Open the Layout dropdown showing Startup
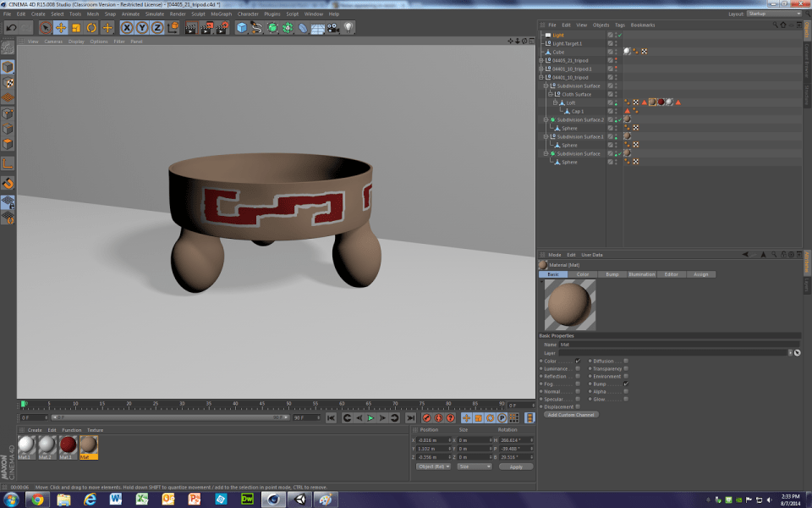The image size is (812, 508). click(774, 14)
